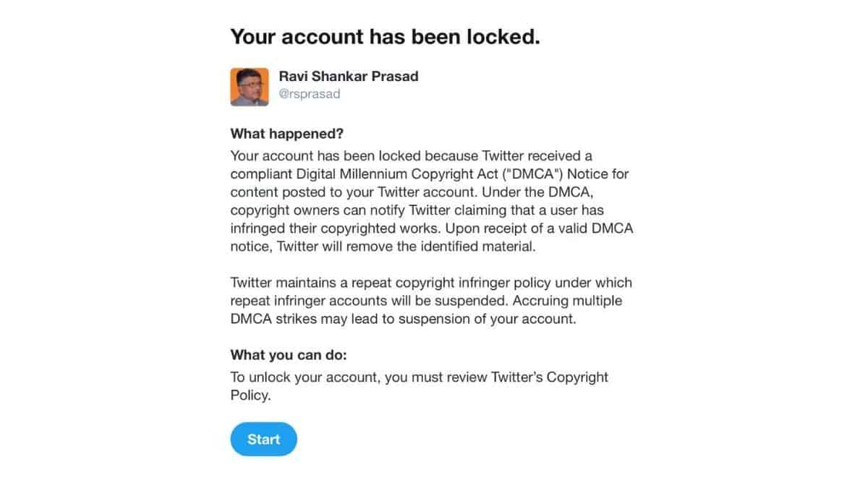Click the grey @rsprasad username text
Image resolution: width=868 pixels, height=488 pixels.
pyautogui.click(x=310, y=93)
